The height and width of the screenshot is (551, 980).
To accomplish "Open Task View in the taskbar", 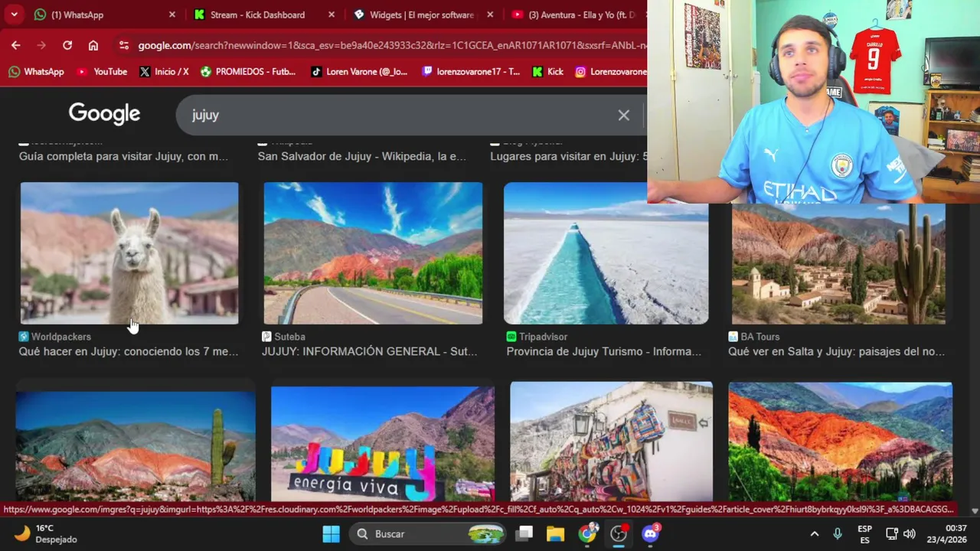I will 524,533.
